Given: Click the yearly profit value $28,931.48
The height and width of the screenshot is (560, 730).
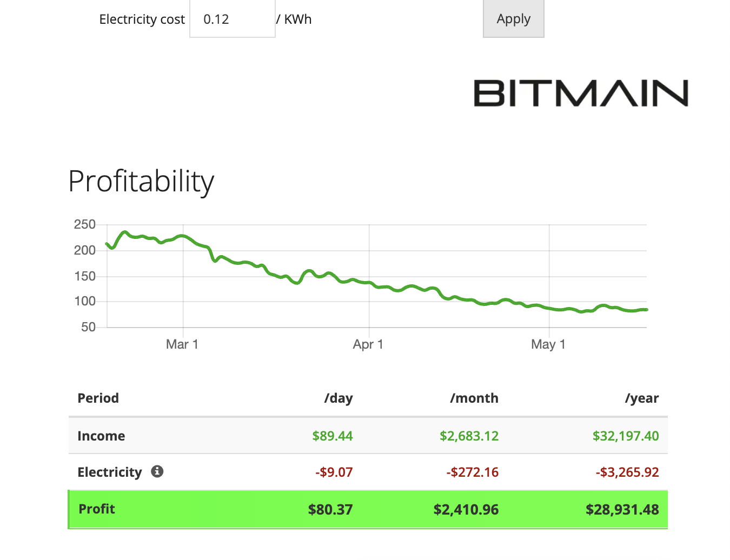Looking at the screenshot, I should coord(622,509).
